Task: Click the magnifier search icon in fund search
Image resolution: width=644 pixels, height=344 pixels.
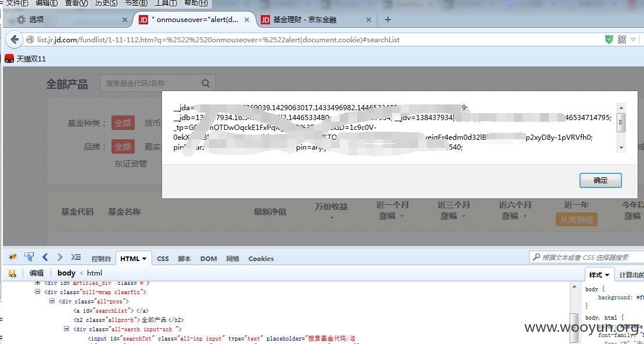Action: pos(206,84)
